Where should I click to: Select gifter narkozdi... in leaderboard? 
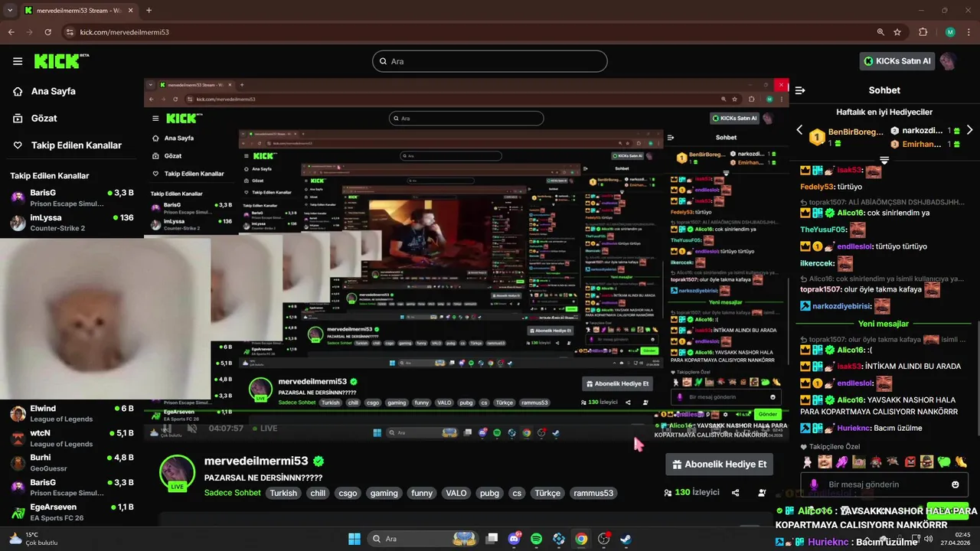coord(926,131)
